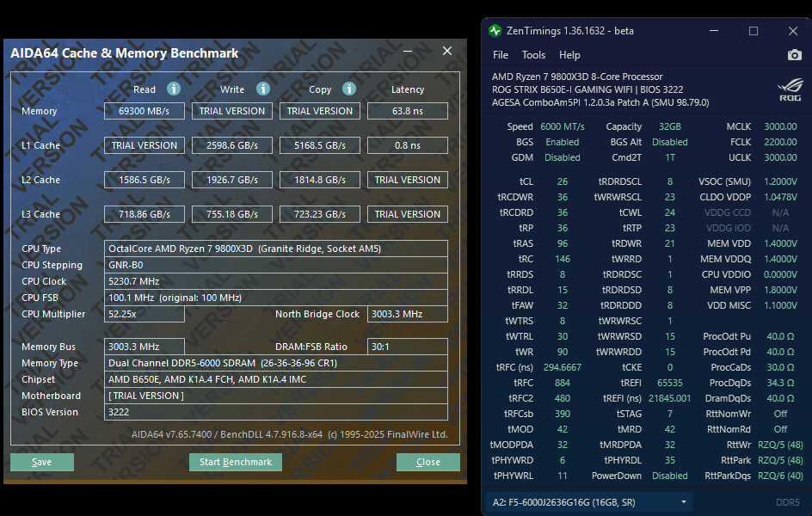This screenshot has height=516, width=812.
Task: Click L2 Cache Read value 1586.5 GB/s
Action: tap(145, 180)
